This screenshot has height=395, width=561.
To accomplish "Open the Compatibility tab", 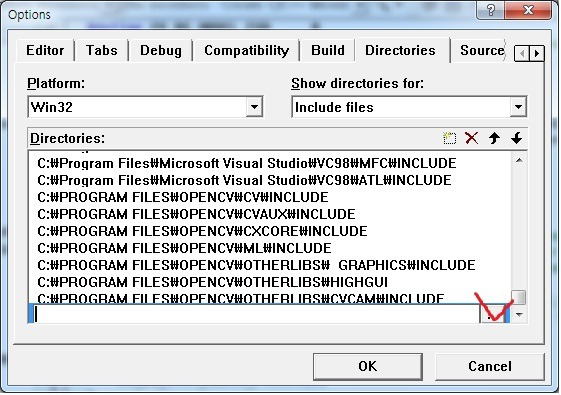I will point(247,50).
